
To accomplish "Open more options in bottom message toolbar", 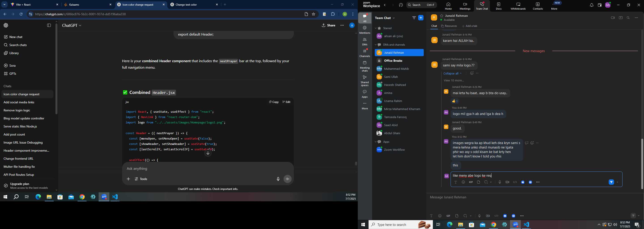I will pyautogui.click(x=522, y=216).
